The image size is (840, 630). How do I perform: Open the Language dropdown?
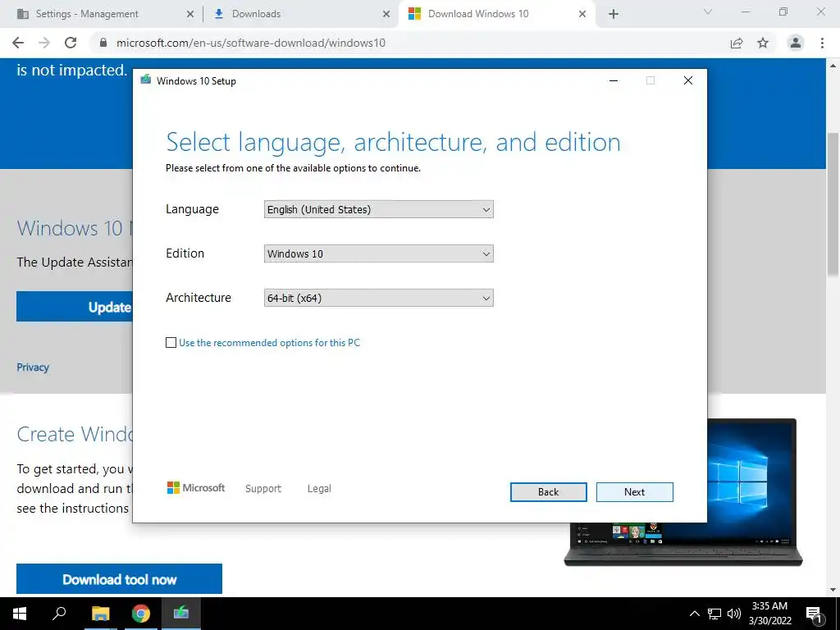coord(379,209)
